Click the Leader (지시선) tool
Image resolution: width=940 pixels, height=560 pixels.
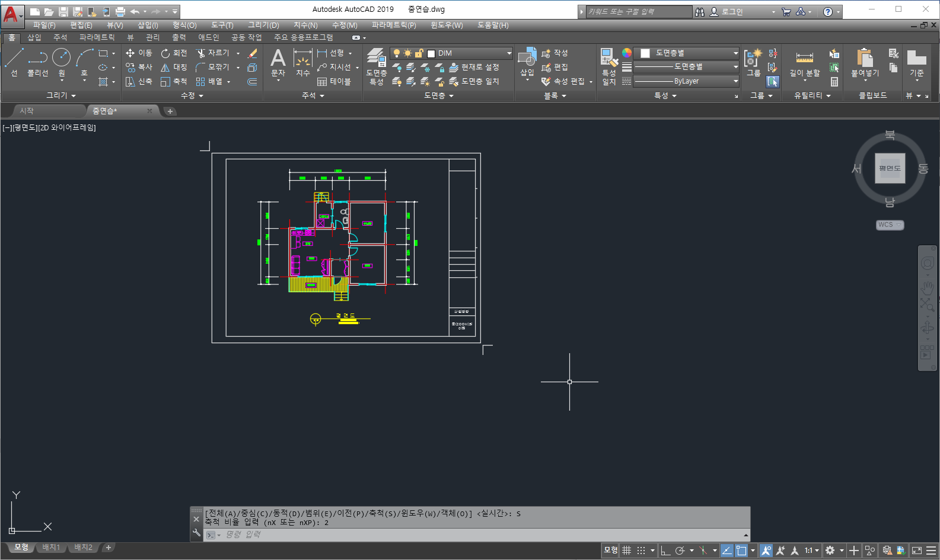tap(334, 67)
